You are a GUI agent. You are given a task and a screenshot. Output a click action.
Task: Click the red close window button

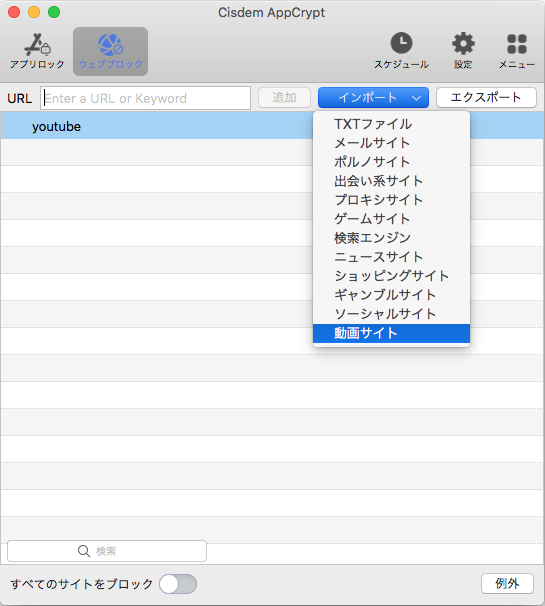click(14, 12)
